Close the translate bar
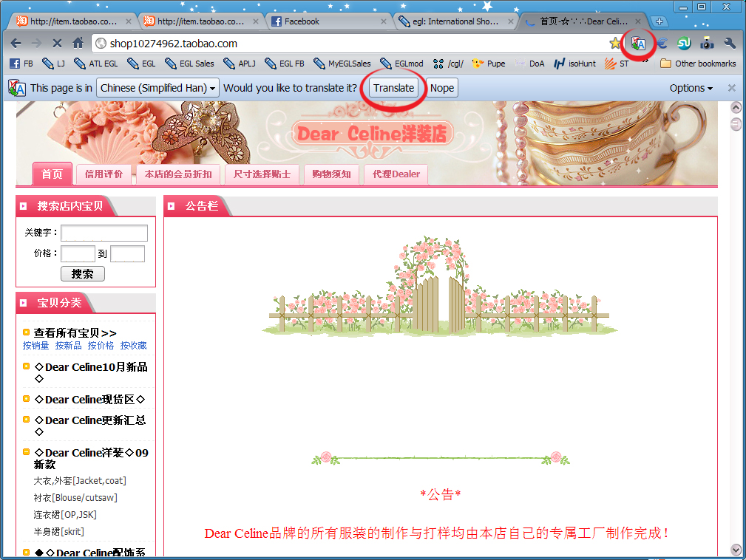Image resolution: width=746 pixels, height=560 pixels. pyautogui.click(x=732, y=88)
